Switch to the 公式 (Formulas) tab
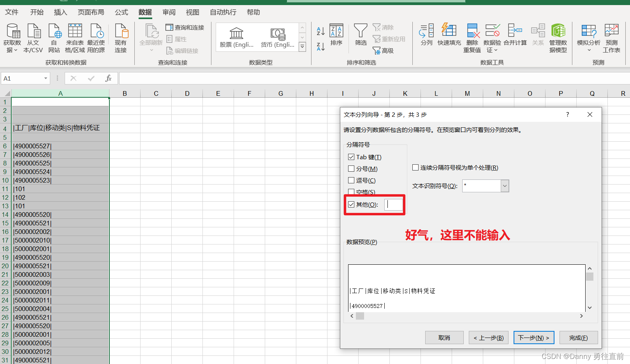The image size is (630, 364). pos(121,12)
